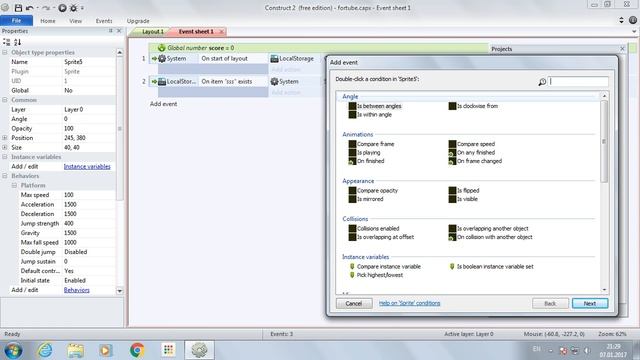Click the 'Add event' link in event sheet
The width and height of the screenshot is (640, 360).
(163, 104)
